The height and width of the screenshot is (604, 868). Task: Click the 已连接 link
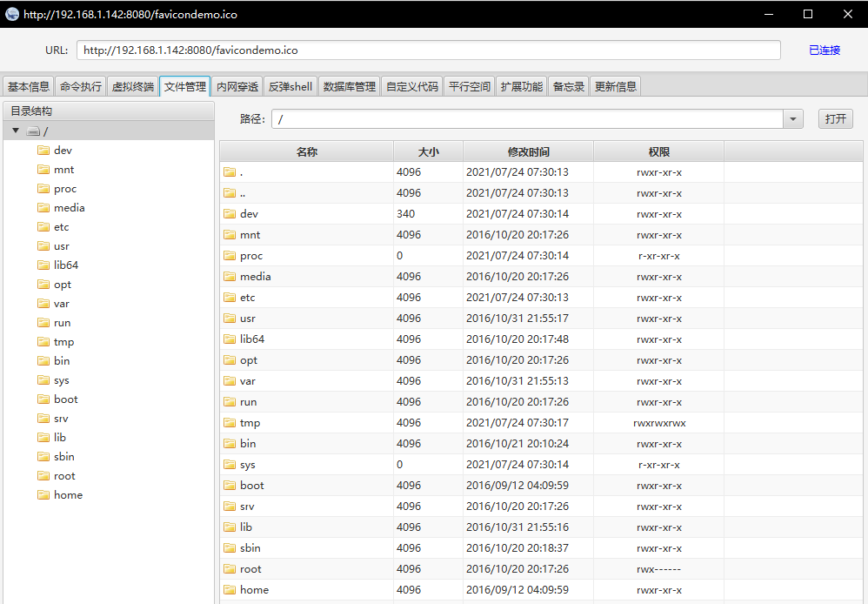click(x=824, y=50)
